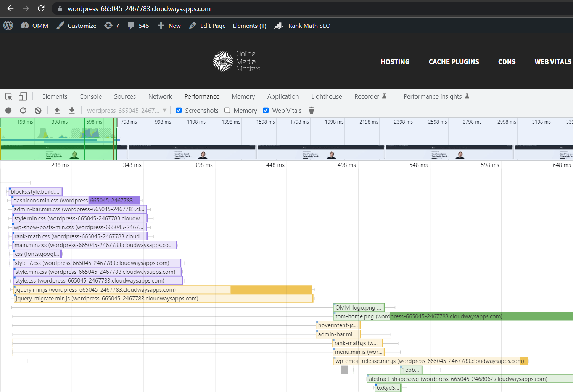573x392 pixels.
Task: Click the filmstrip screenshot under the 1798 ms mark
Action: 321,152
